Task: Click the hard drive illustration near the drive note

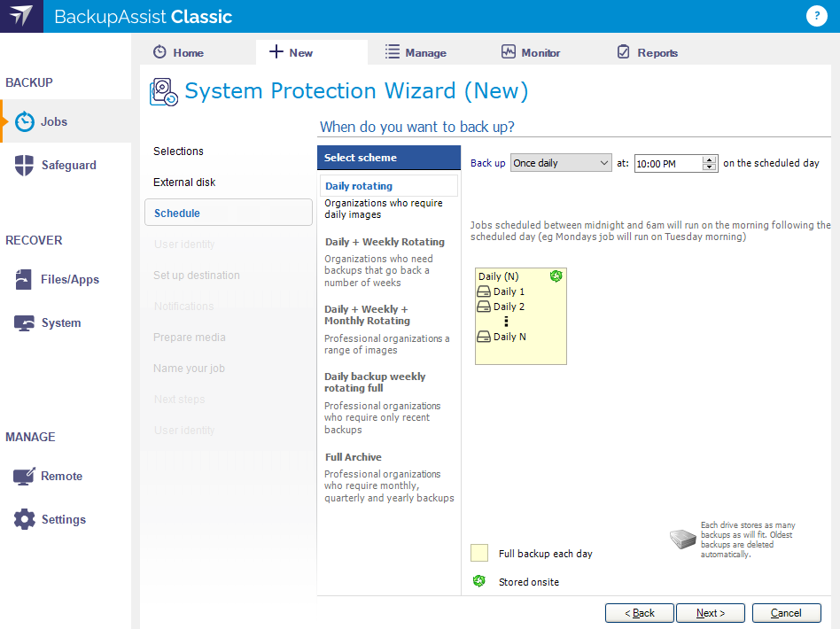Action: pos(683,539)
